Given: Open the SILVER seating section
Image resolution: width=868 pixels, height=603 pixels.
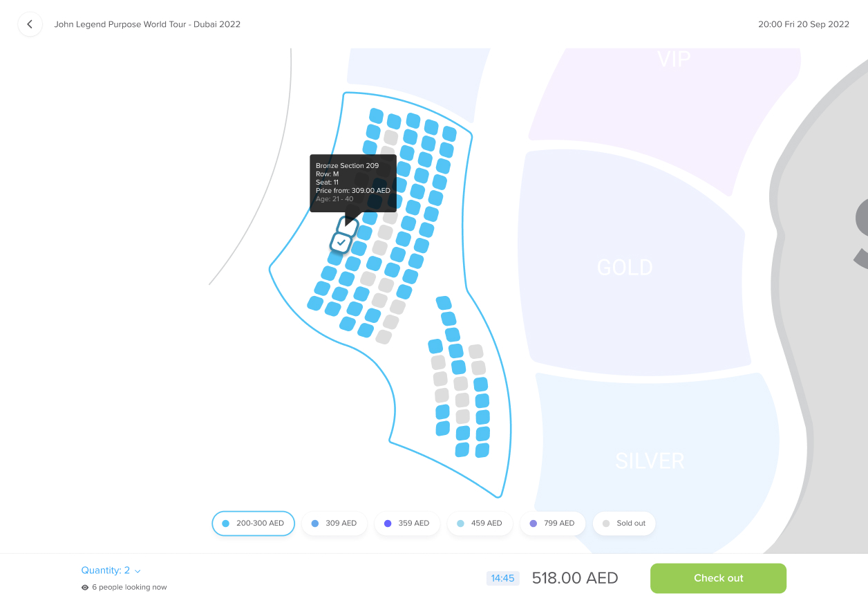Looking at the screenshot, I should coord(650,461).
